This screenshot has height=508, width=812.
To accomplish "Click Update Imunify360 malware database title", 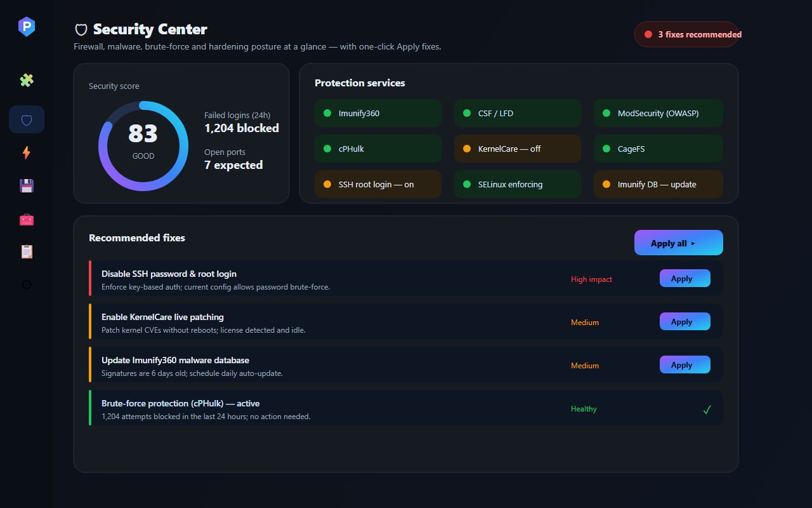I will coord(175,360).
